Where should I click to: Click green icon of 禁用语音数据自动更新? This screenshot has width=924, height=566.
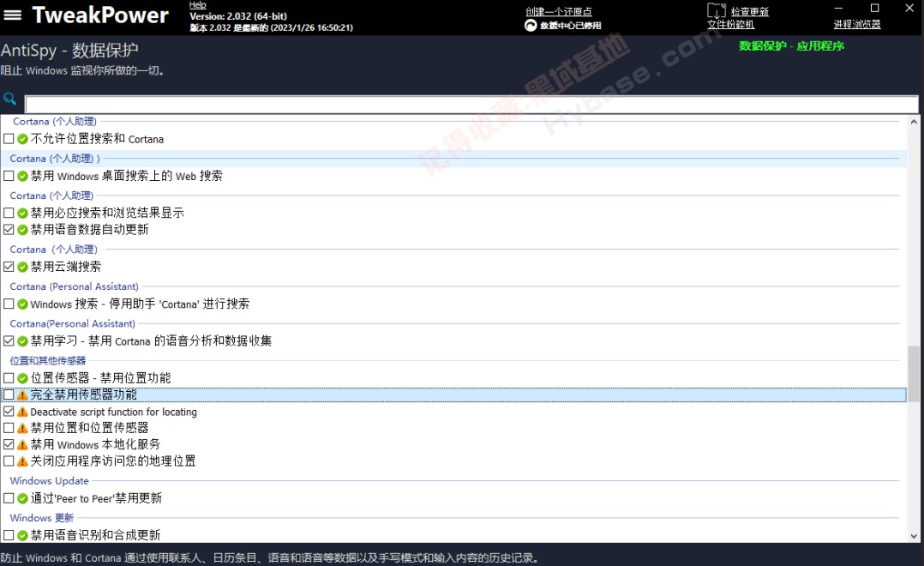[x=22, y=229]
